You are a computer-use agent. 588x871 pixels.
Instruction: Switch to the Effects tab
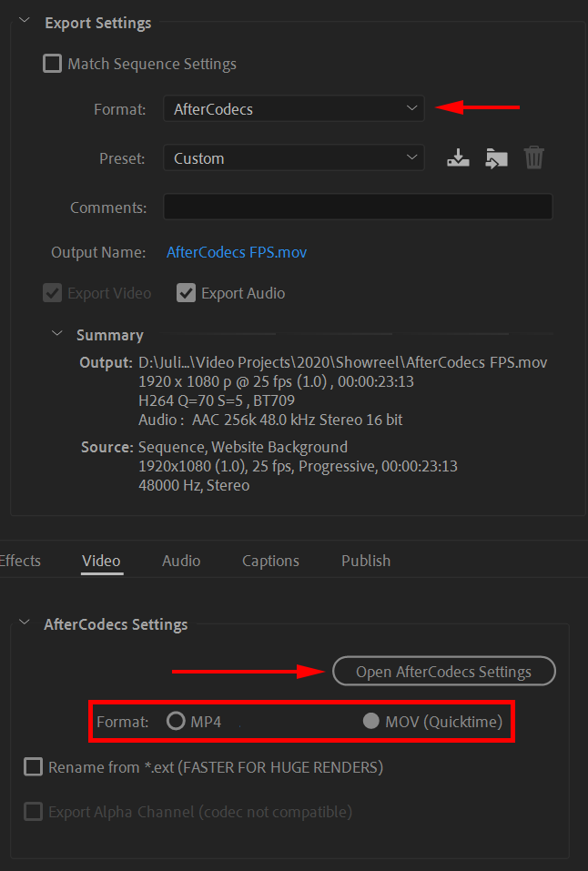[x=20, y=561]
